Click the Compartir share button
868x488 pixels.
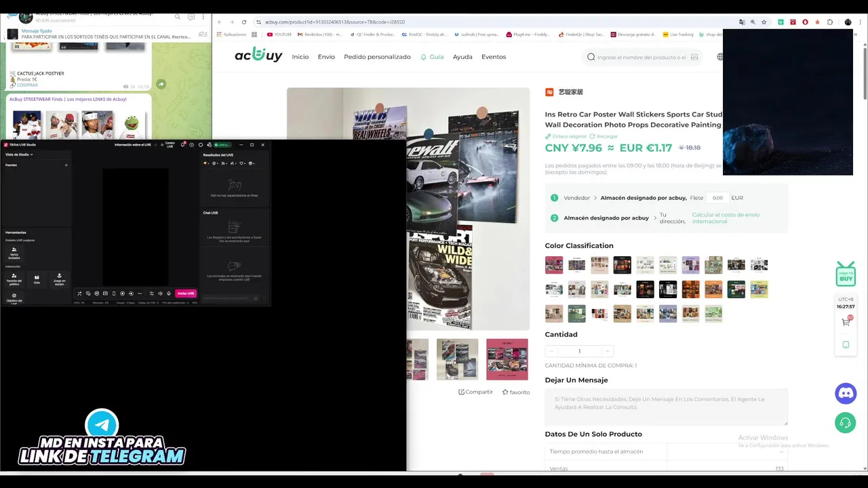(x=476, y=392)
